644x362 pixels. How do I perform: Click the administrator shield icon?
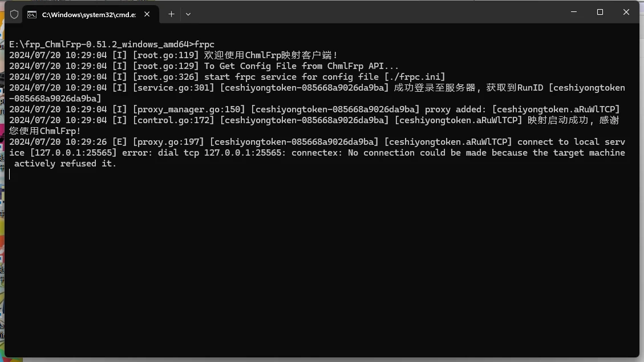tap(14, 14)
